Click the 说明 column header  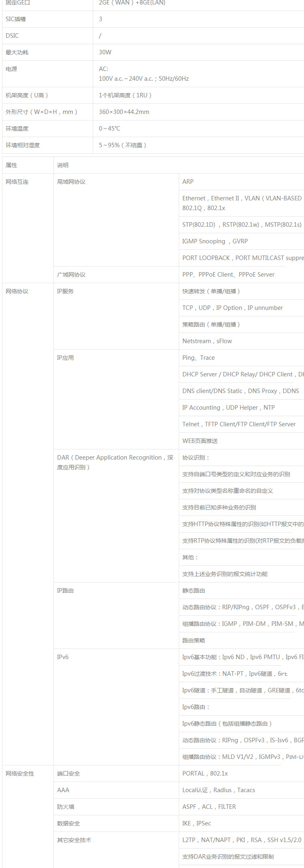point(63,165)
